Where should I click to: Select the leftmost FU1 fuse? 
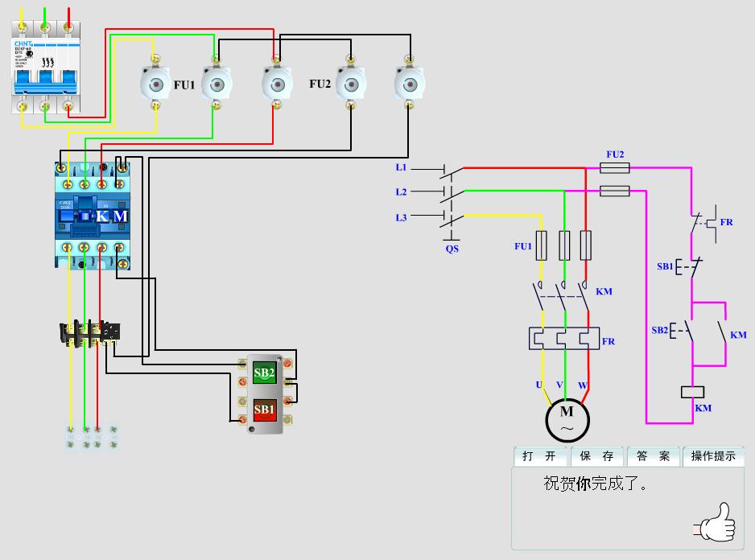pos(155,82)
